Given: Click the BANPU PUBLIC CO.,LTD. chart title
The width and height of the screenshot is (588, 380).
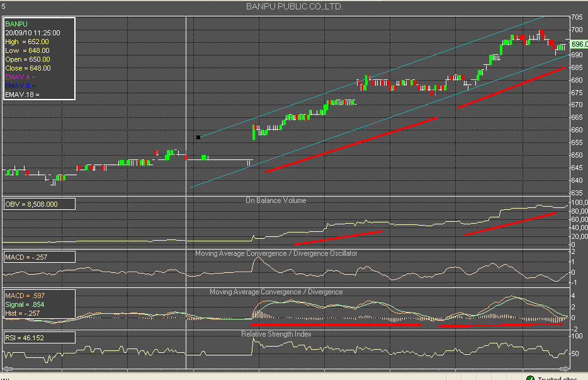Looking at the screenshot, I should point(295,6).
